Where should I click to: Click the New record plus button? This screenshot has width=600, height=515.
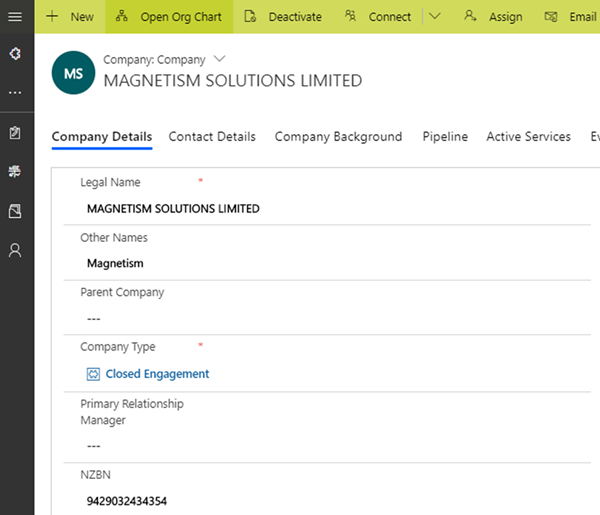click(x=70, y=17)
